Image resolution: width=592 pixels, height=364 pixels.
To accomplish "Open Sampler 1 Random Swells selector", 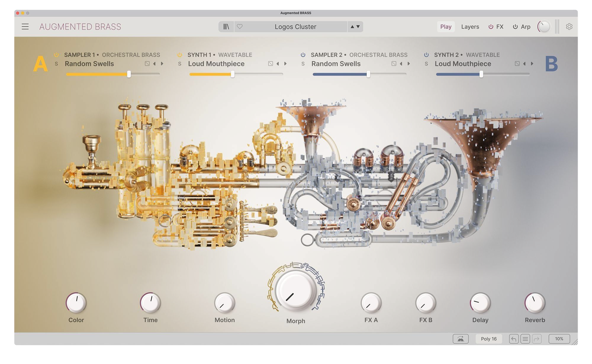I will (x=89, y=64).
